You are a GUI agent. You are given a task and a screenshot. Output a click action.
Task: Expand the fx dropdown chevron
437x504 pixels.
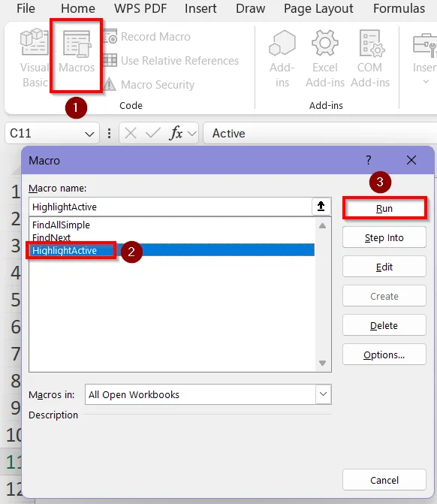point(192,134)
